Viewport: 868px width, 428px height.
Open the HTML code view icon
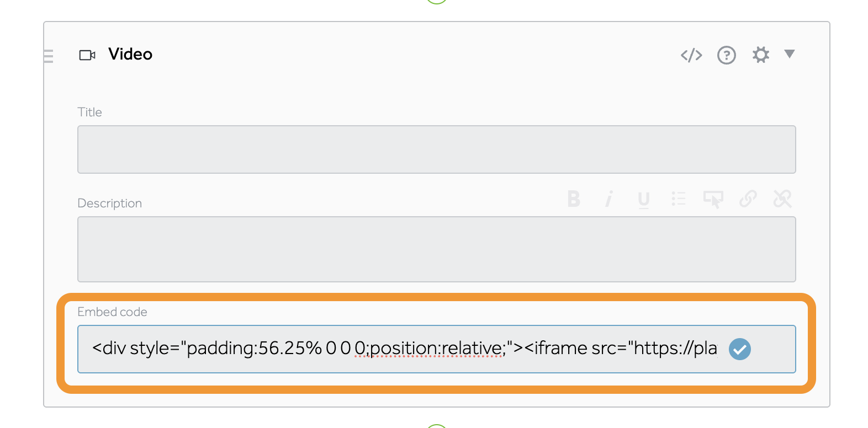click(691, 55)
